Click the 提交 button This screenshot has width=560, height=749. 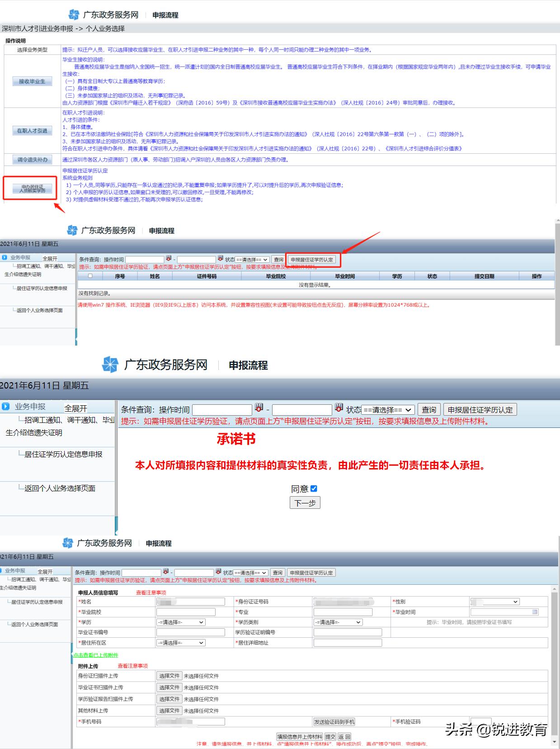click(x=330, y=737)
